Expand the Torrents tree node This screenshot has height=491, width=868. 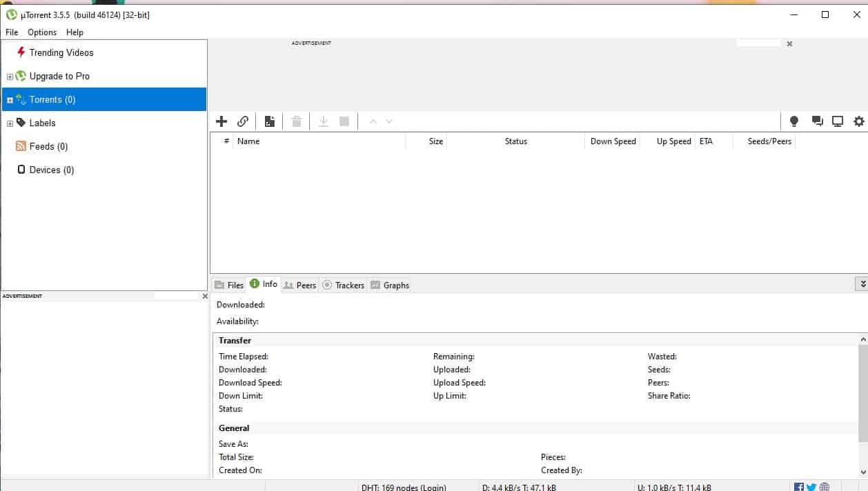coord(10,100)
